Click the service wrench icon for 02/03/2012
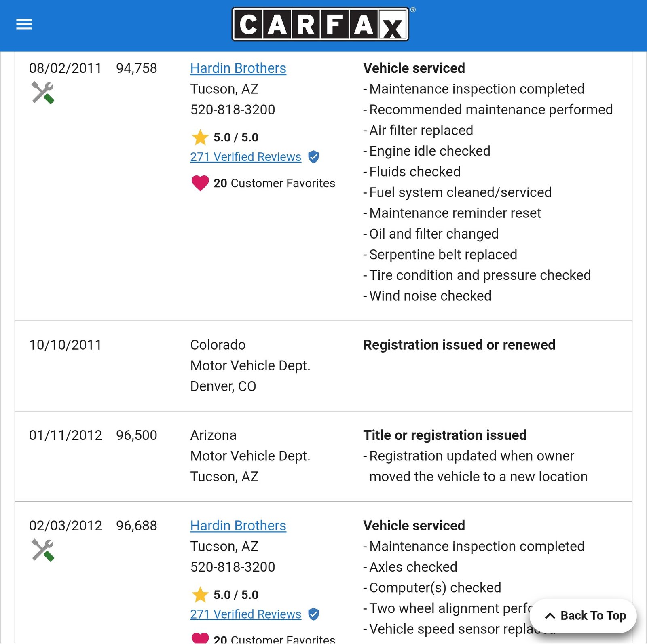Viewport: 647px width, 644px height. pos(42,550)
